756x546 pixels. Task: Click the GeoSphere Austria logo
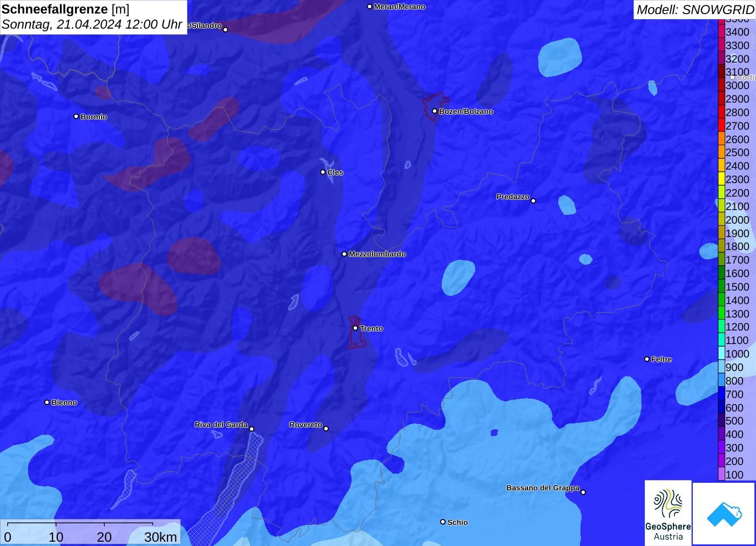click(x=668, y=513)
